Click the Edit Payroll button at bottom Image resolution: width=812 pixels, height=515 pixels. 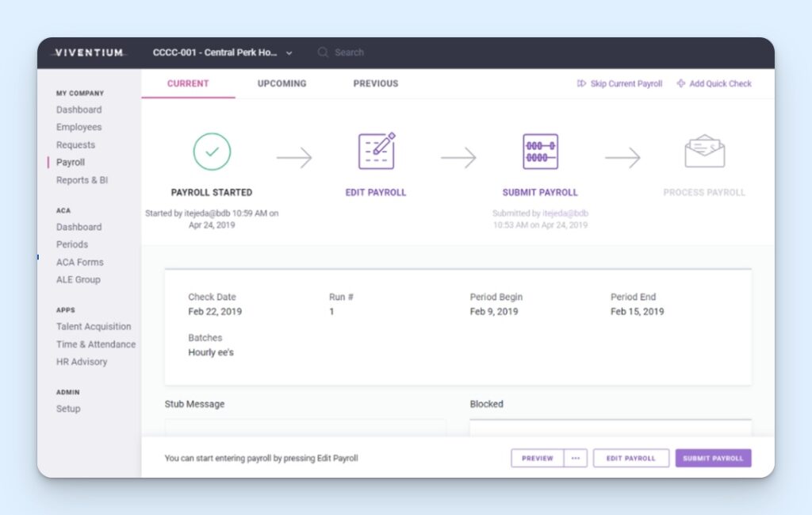pos(630,458)
